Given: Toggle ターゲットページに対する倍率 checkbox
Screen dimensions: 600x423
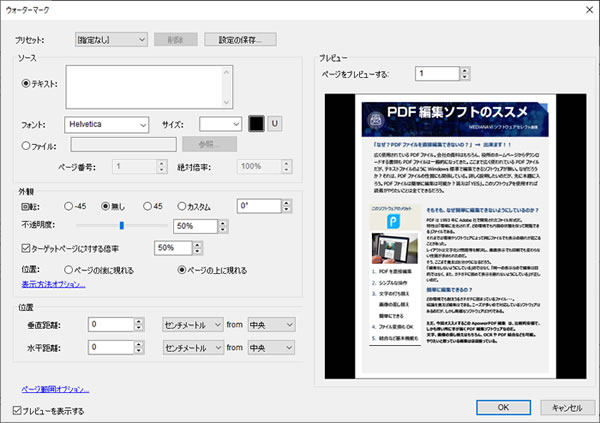Looking at the screenshot, I should point(27,246).
